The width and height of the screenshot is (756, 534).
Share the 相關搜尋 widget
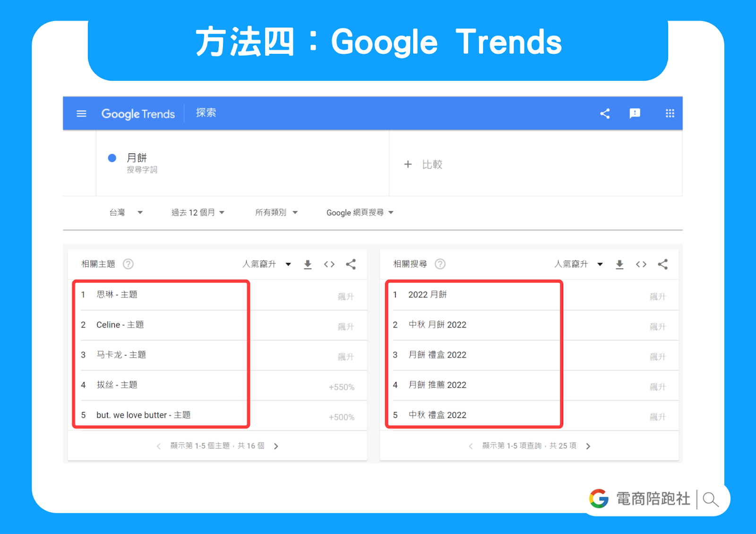click(x=662, y=264)
